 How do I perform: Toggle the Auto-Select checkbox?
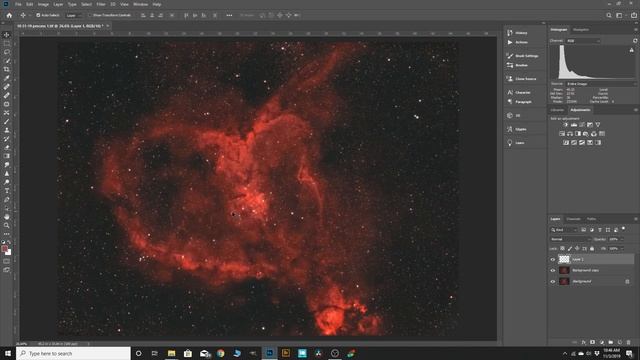coord(38,15)
